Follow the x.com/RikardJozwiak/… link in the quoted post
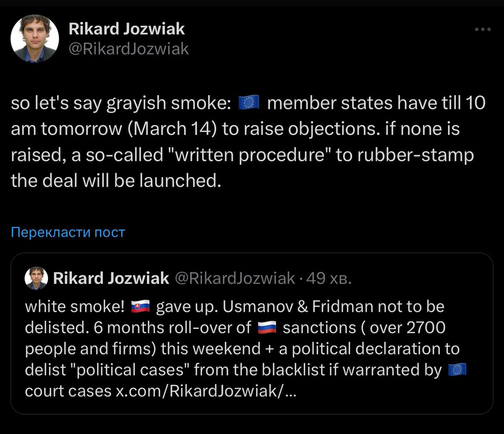The height and width of the screenshot is (434, 504). tap(205, 391)
